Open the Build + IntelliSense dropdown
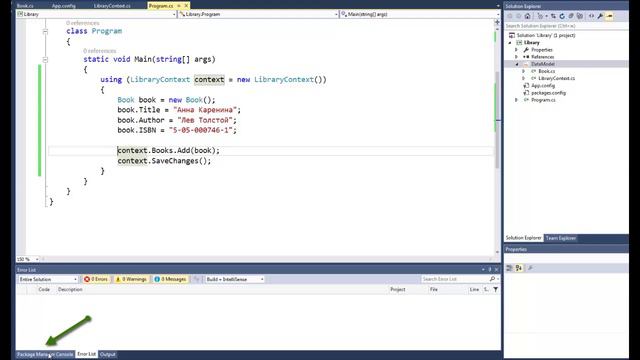This screenshot has width=640, height=360. tap(234, 279)
